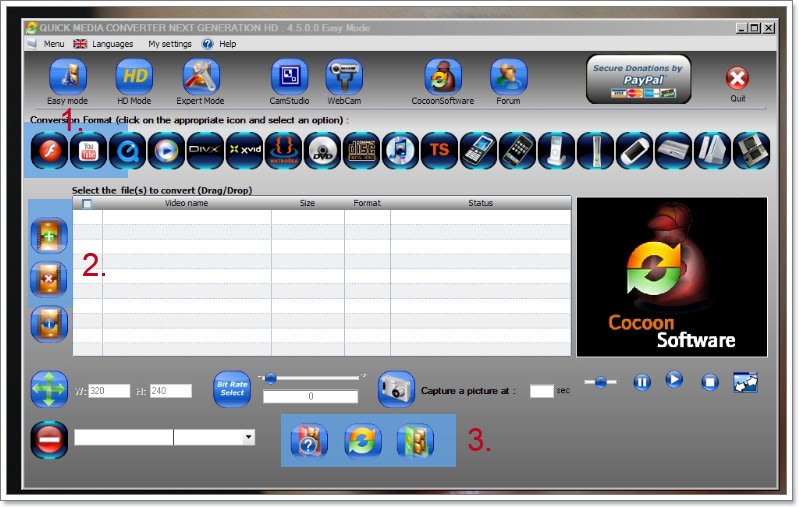Click the film question-mark help icon

309,441
